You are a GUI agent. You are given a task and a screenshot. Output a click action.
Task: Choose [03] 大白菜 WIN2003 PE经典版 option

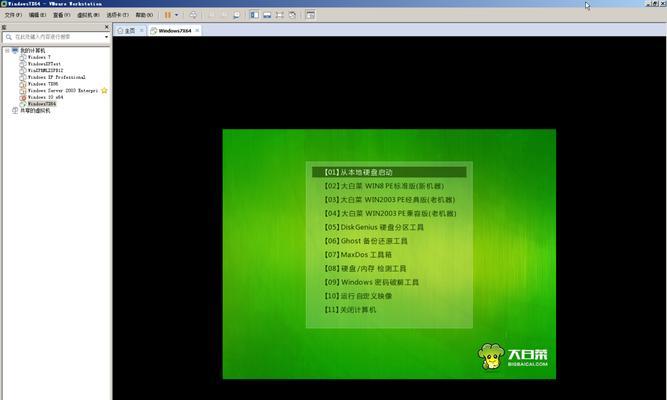[x=390, y=200]
